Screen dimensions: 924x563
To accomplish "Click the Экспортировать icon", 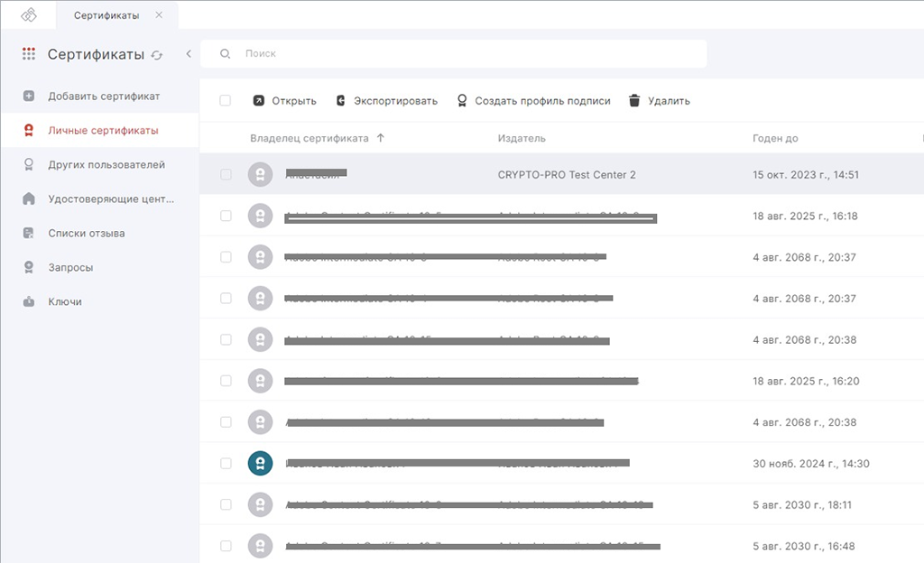I will pyautogui.click(x=340, y=101).
